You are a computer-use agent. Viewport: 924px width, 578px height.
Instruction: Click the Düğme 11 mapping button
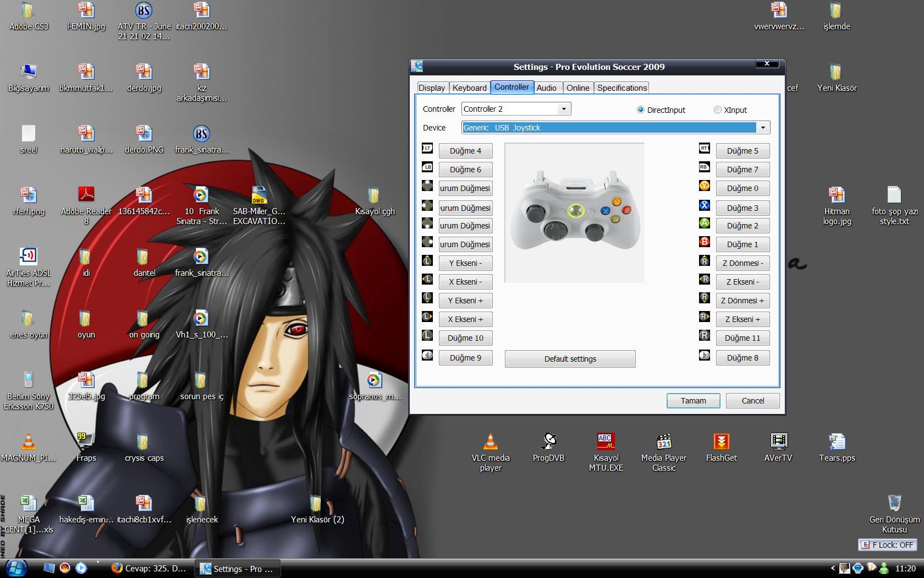[743, 338]
